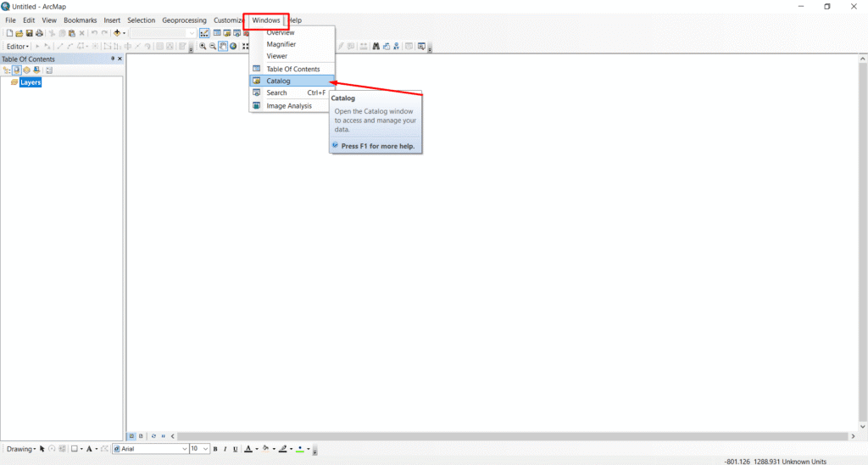Toggle underline text formatting

(236, 449)
